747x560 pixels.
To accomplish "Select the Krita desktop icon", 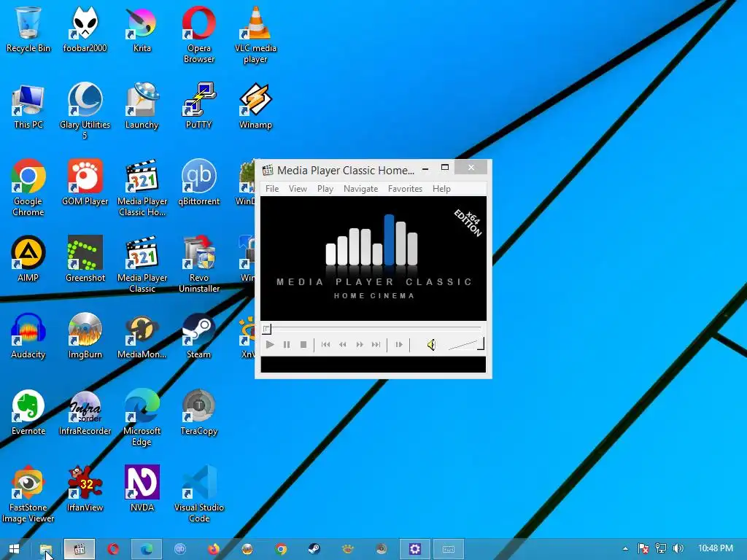I will click(x=142, y=29).
